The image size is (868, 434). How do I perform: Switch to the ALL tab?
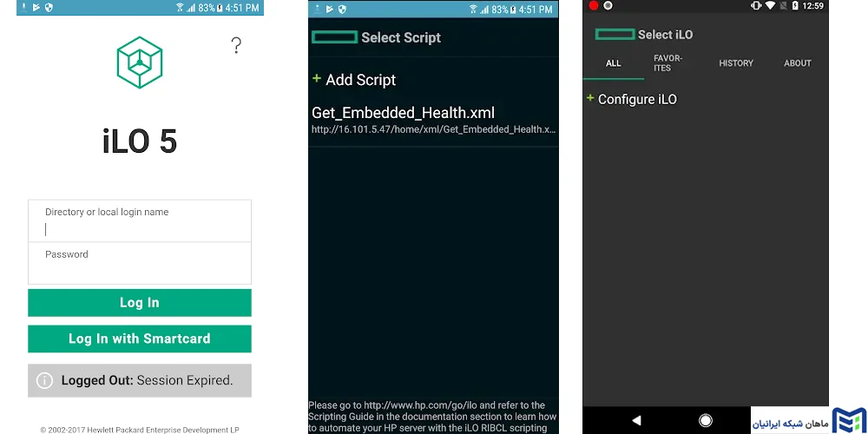(x=614, y=63)
